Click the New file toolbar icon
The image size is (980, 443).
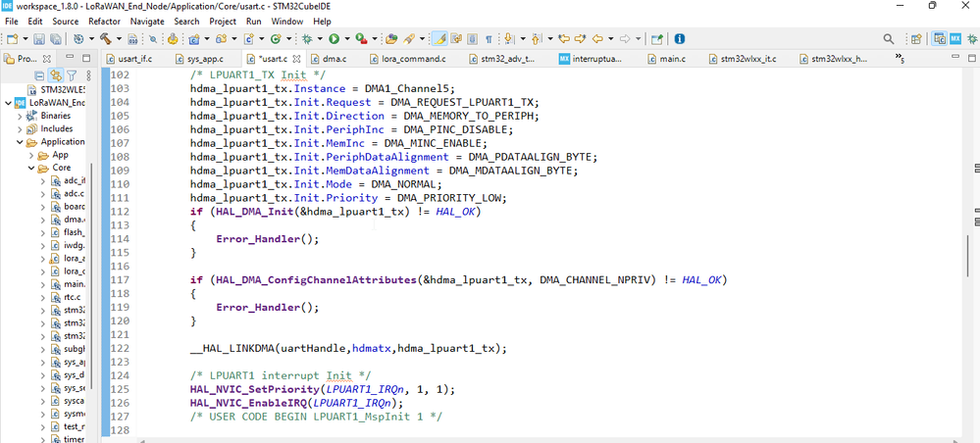coord(12,39)
